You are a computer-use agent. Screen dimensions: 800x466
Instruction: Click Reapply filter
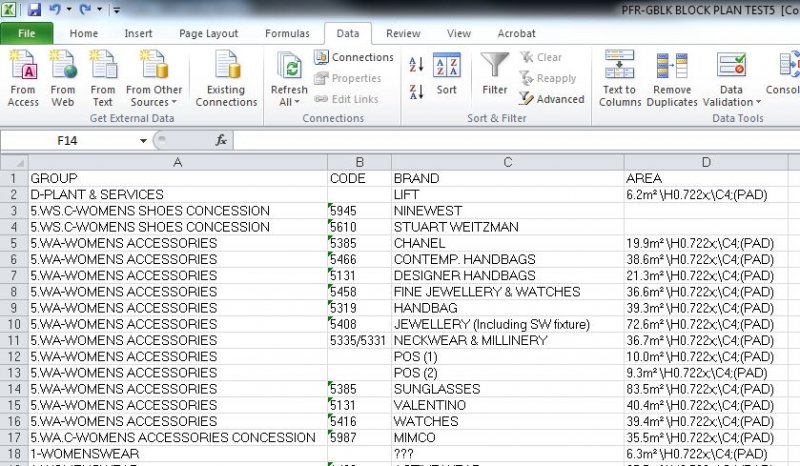coord(547,78)
